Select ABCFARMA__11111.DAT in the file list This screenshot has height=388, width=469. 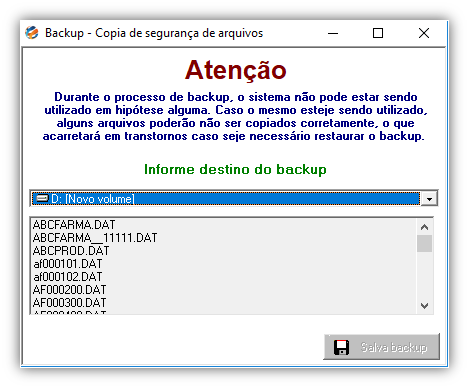click(x=95, y=238)
